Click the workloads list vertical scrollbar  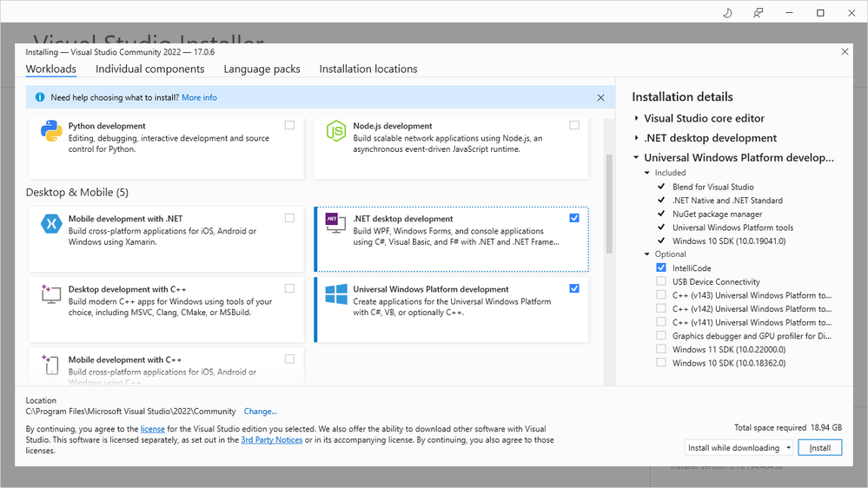point(609,203)
